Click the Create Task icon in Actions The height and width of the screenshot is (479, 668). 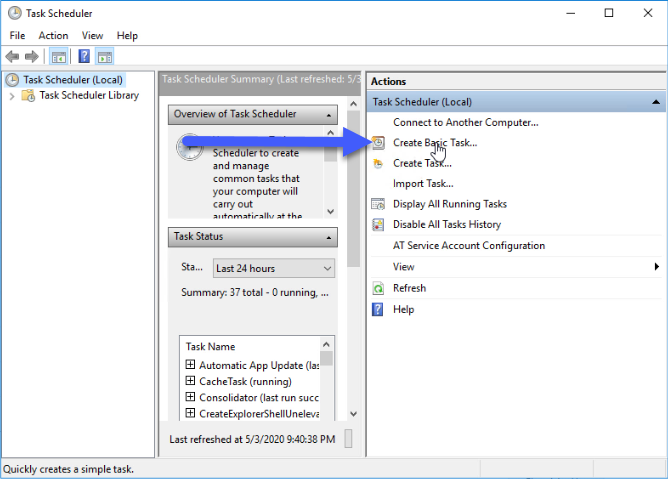[x=378, y=163]
